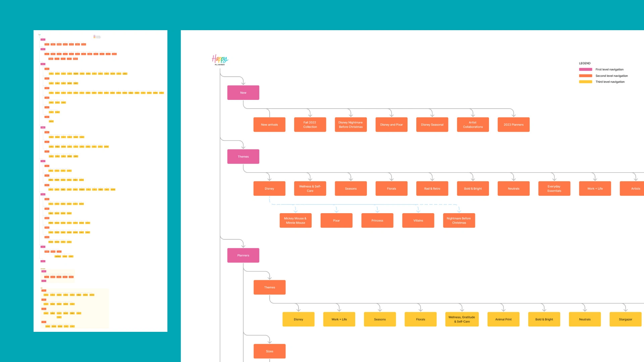
Task: Click the New arrivals node
Action: [269, 125]
